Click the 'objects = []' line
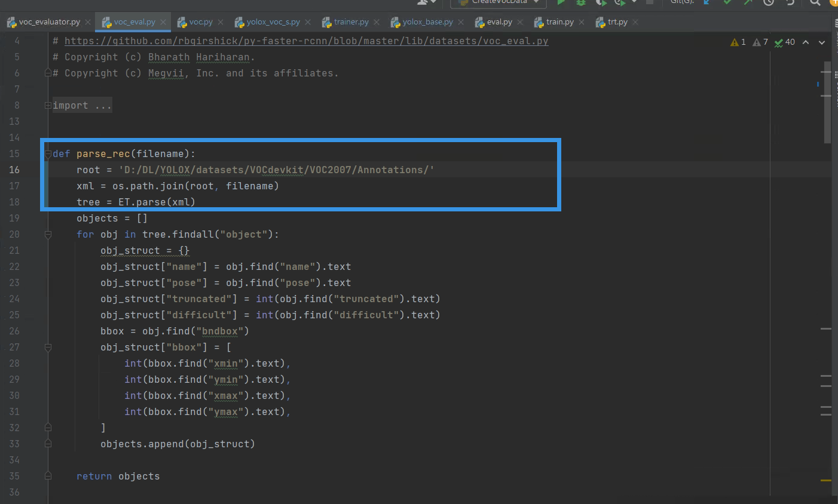Image resolution: width=838 pixels, height=504 pixels. 112,219
